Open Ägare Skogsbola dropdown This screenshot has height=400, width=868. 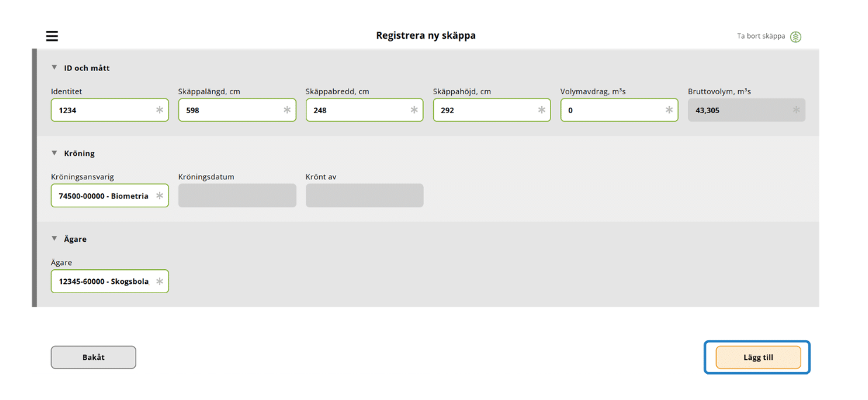[x=110, y=281]
